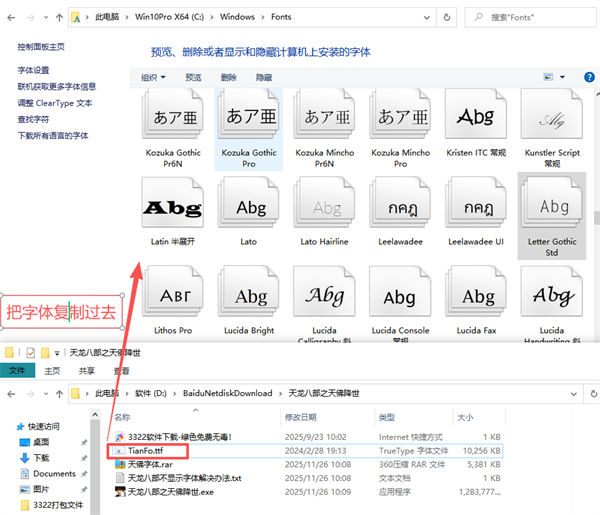The image size is (600, 515).
Task: Select the Kozuka Gothic Pr6N font
Action: 173,129
